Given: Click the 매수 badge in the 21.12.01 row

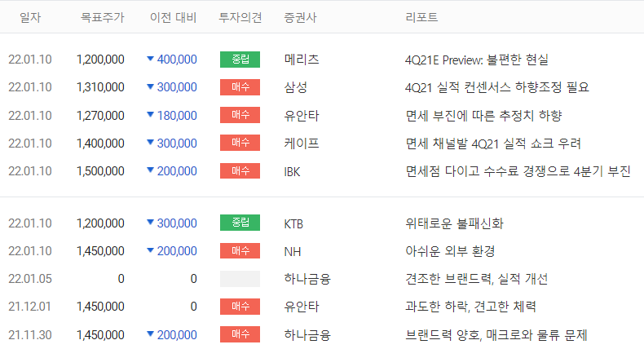Looking at the screenshot, I should pos(240,307).
